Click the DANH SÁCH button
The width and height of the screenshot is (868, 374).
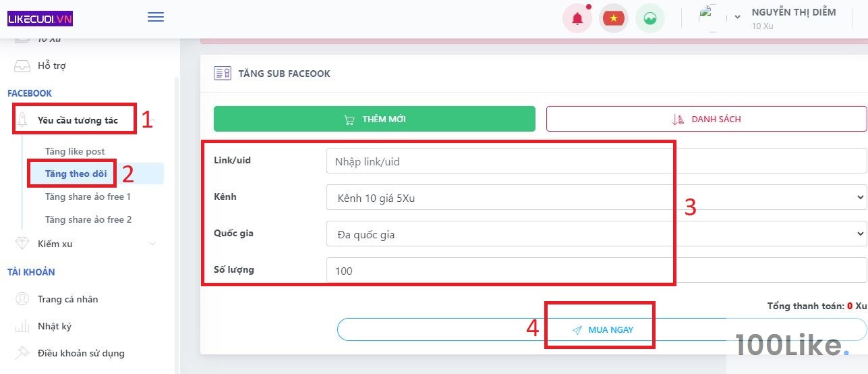coord(706,119)
